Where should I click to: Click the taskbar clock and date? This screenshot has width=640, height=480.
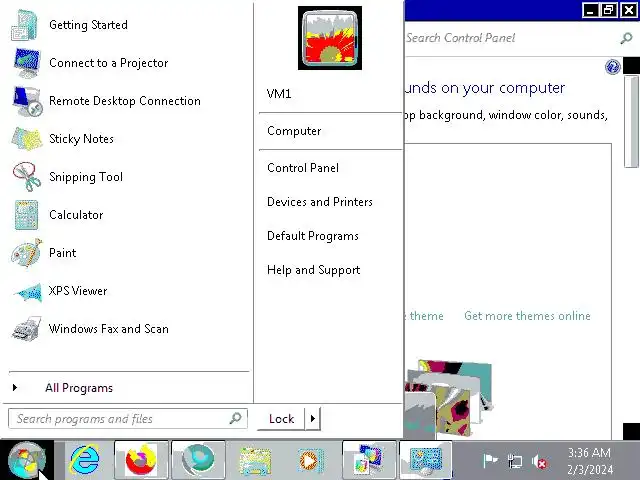pyautogui.click(x=590, y=461)
